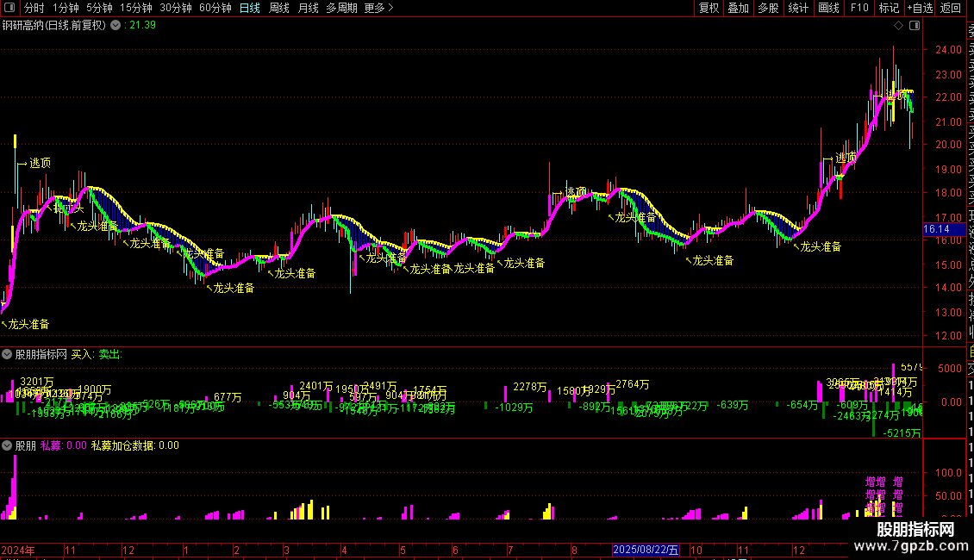Switch to 月线 monthly chart
The image size is (974, 560).
pos(308,8)
